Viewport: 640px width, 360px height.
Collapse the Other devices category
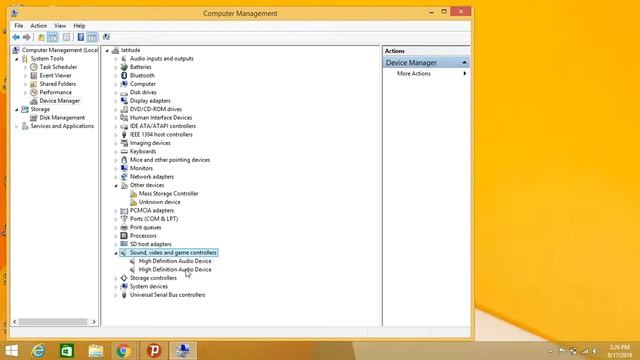[116, 186]
